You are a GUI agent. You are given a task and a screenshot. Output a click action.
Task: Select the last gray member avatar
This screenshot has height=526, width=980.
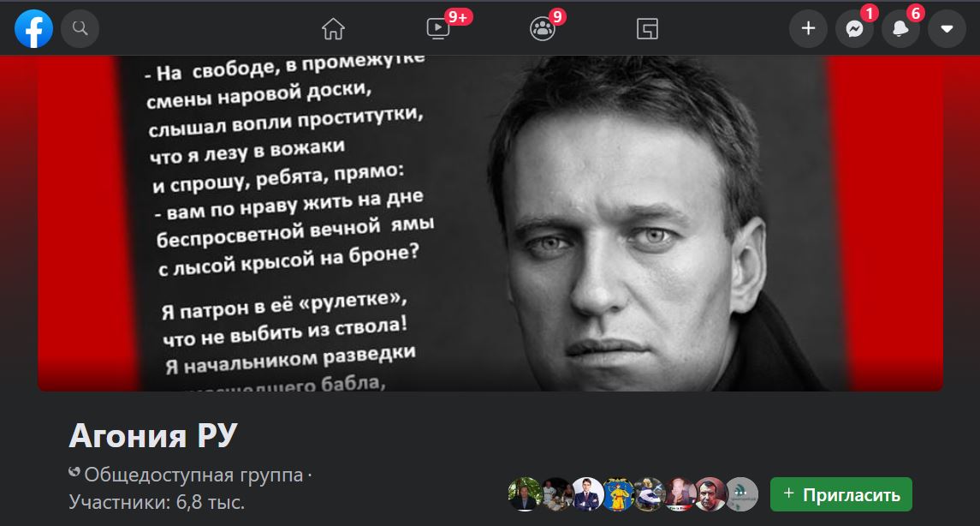coord(742,494)
